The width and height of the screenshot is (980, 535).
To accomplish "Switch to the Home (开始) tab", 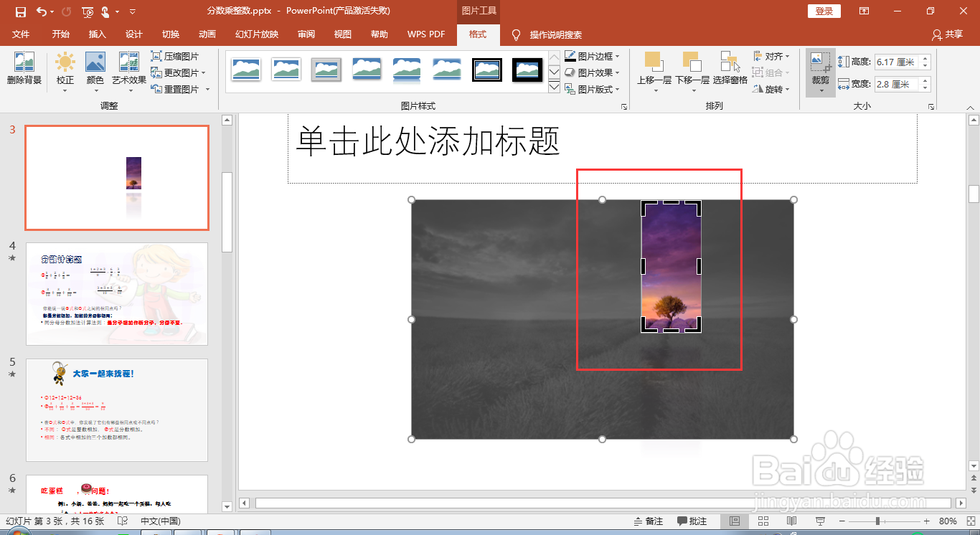I will 61,34.
